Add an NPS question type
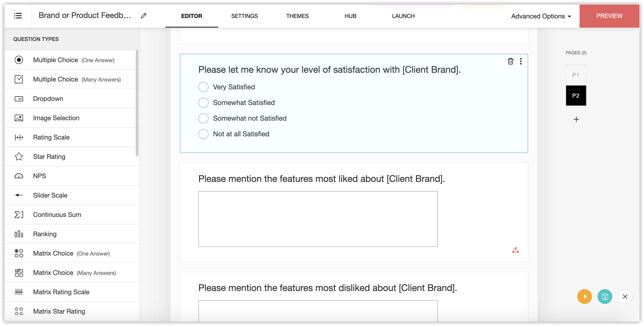The width and height of the screenshot is (644, 326). [40, 176]
